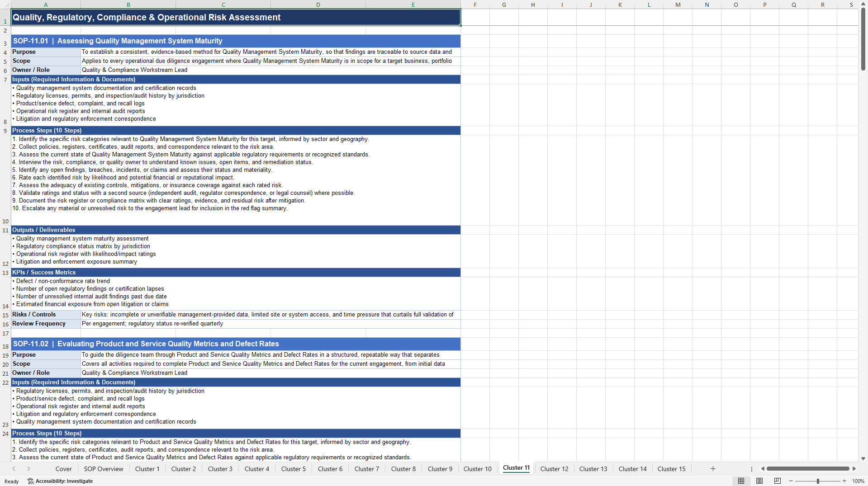Select column F header
The height and width of the screenshot is (486, 868).
point(475,5)
